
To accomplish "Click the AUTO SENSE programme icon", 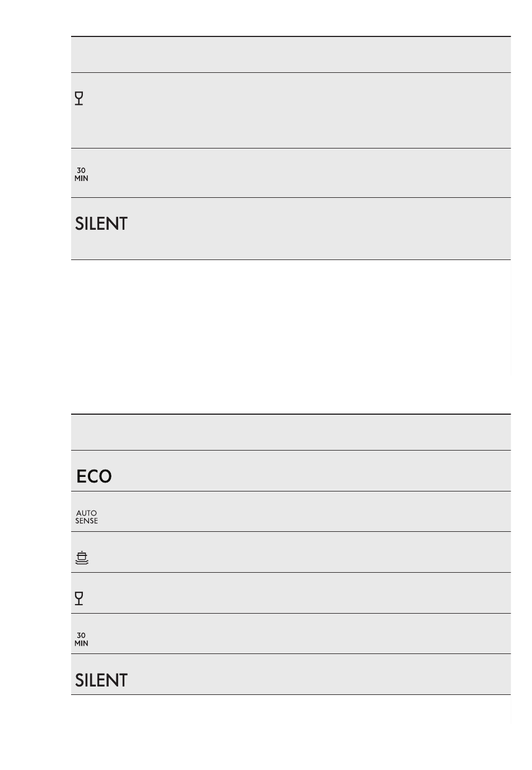I will click(x=86, y=517).
